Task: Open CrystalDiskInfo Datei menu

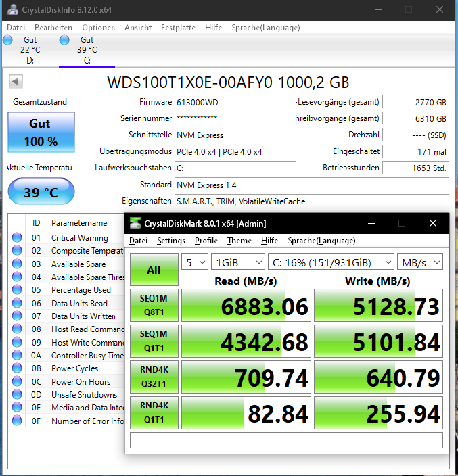Action: pyautogui.click(x=16, y=28)
